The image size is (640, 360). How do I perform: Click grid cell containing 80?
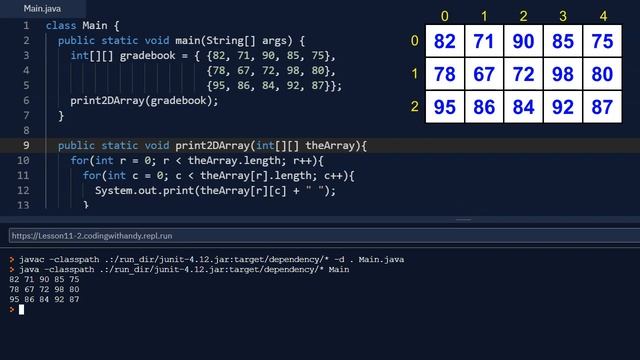[602, 74]
